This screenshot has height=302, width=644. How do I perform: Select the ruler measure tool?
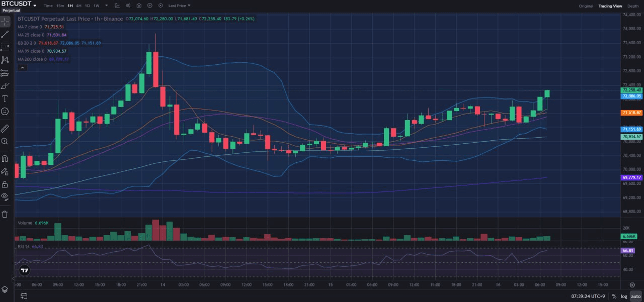point(5,129)
